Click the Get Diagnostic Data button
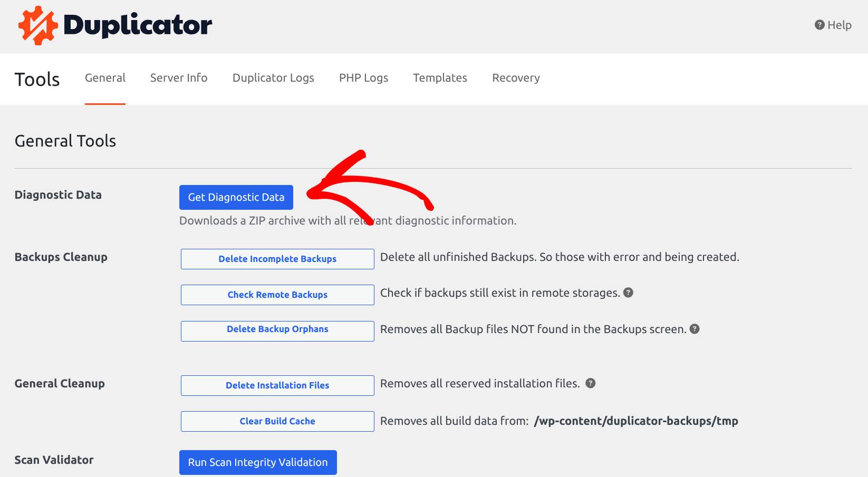868x477 pixels. click(236, 197)
